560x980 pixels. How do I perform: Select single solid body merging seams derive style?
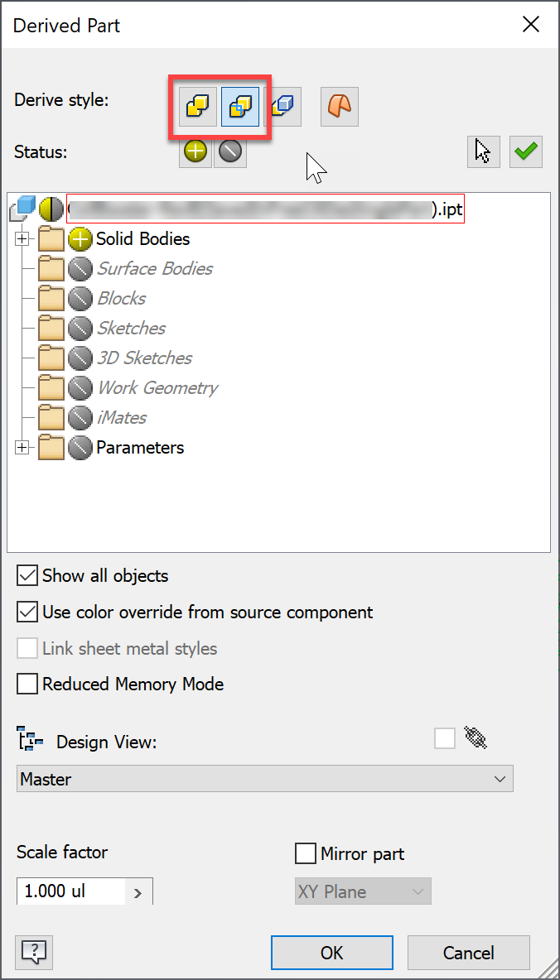pos(198,107)
